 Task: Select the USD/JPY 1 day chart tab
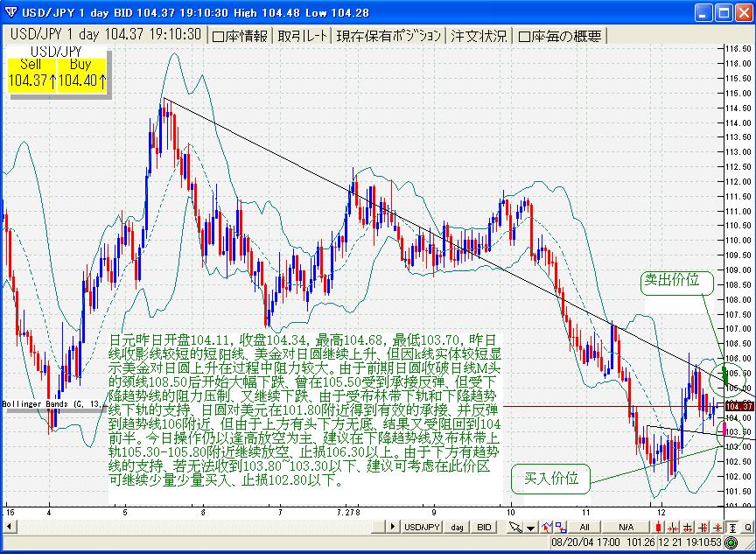[105, 35]
